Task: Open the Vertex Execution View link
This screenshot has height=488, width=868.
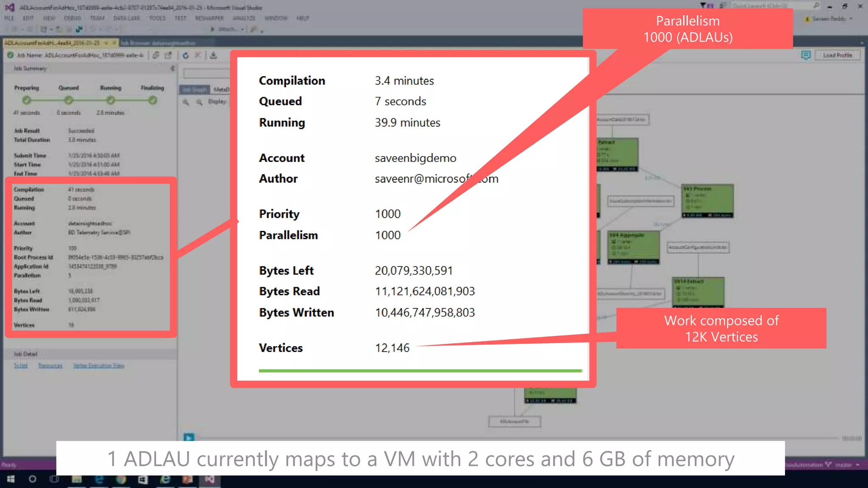Action: tap(98, 366)
